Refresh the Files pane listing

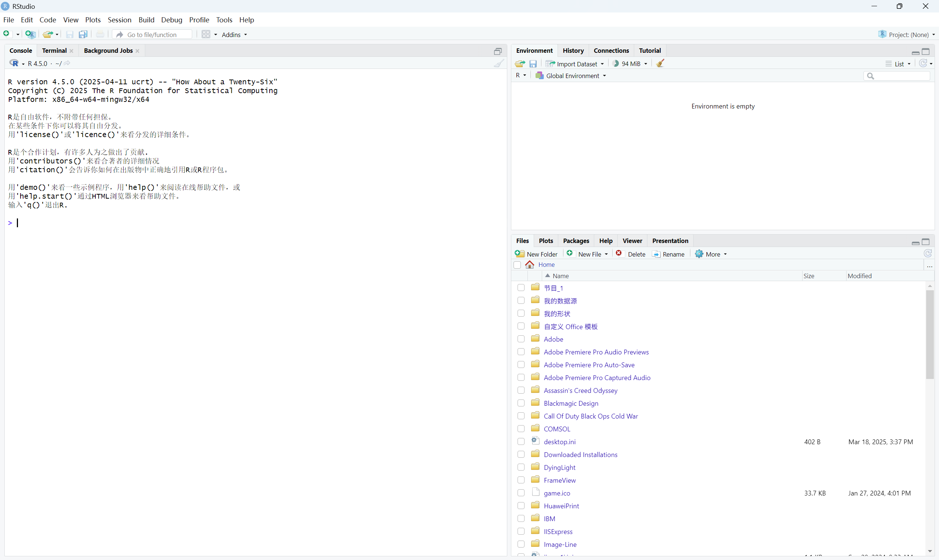pos(928,254)
